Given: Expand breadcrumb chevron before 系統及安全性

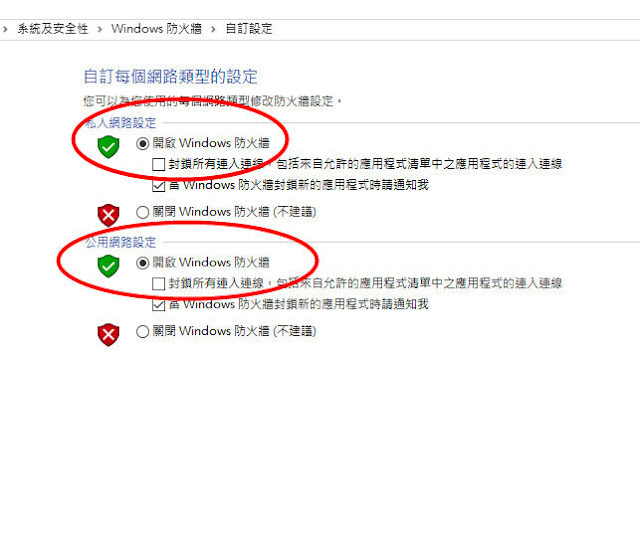Looking at the screenshot, I should point(5,29).
